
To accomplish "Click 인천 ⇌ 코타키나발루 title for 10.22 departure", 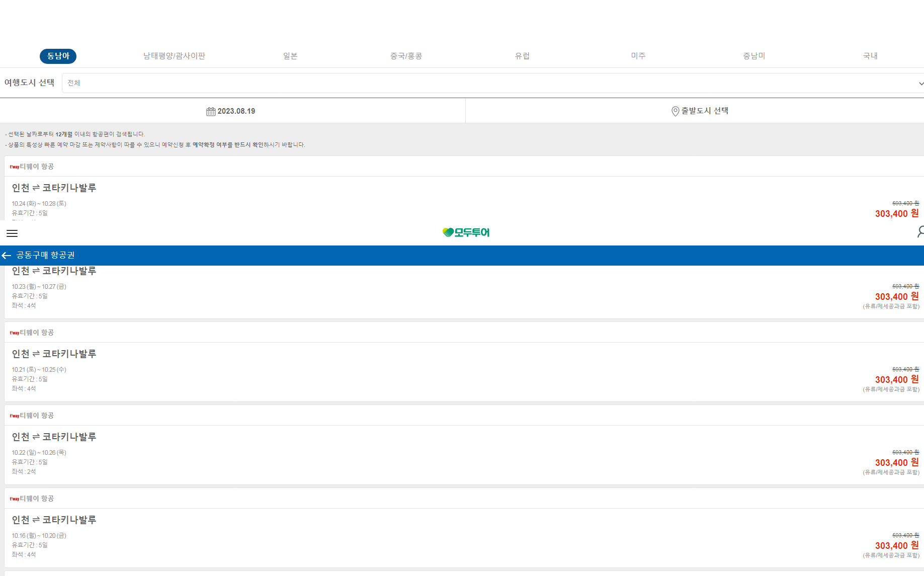I will click(54, 437).
